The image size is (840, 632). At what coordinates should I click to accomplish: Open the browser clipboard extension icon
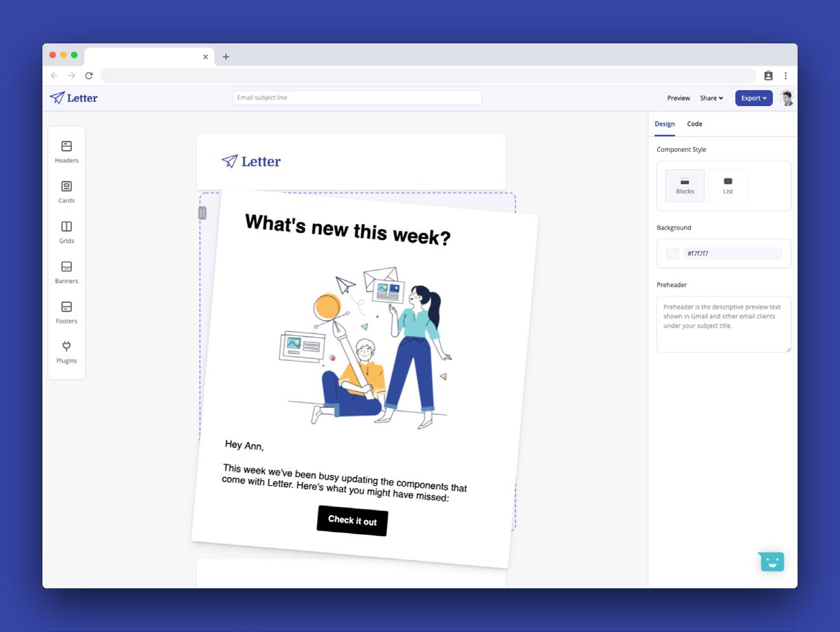click(768, 76)
